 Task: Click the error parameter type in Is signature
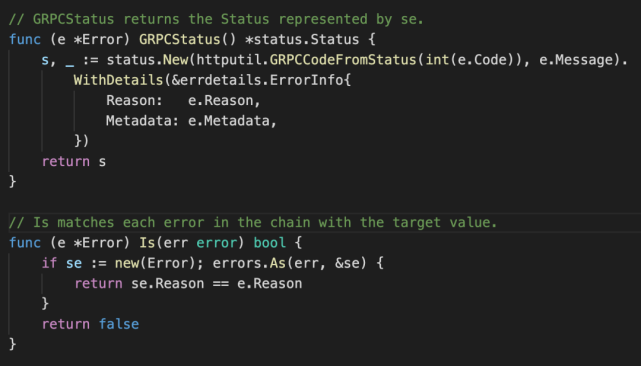(216, 243)
